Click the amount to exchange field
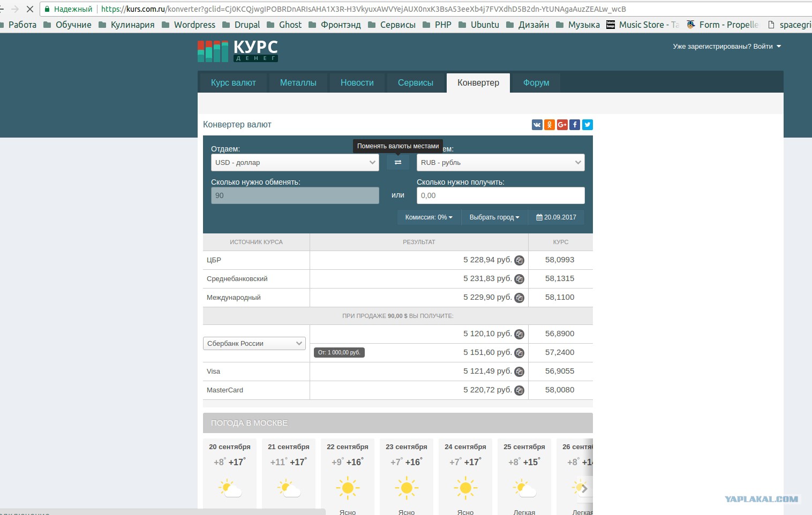The image size is (812, 515). click(x=295, y=195)
